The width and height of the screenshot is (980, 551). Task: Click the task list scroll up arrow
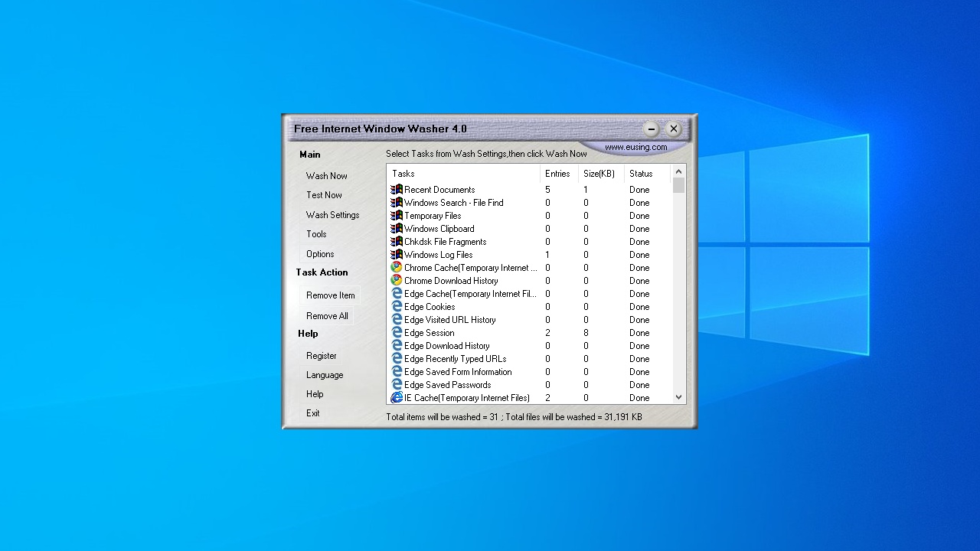point(678,172)
